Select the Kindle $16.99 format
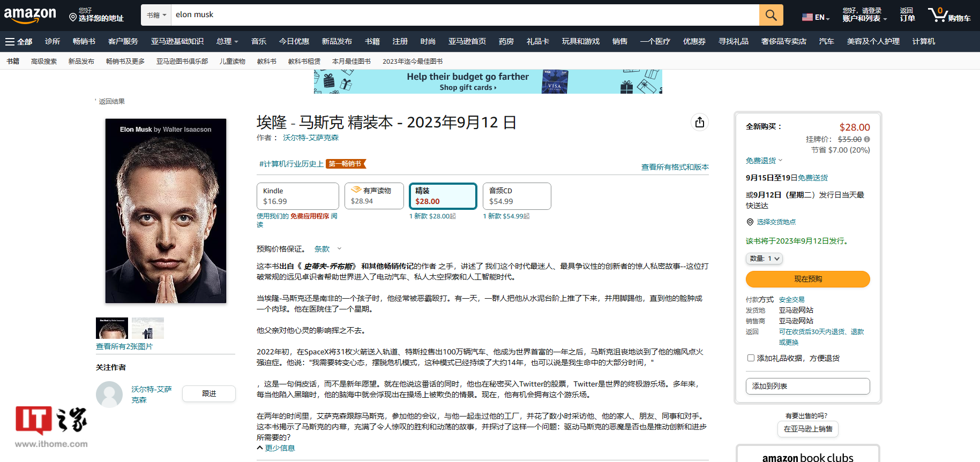The height and width of the screenshot is (462, 980). click(x=298, y=196)
